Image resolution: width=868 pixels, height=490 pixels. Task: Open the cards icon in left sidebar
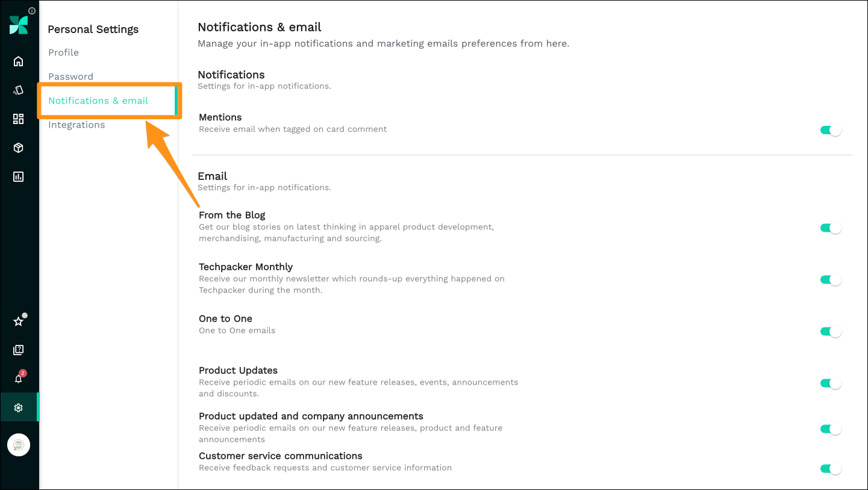coord(19,90)
